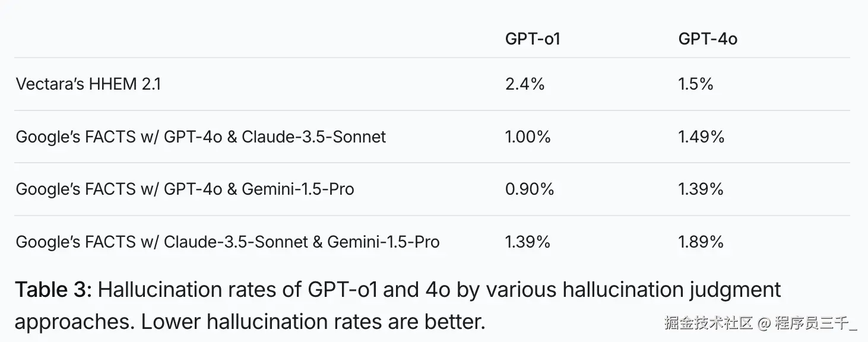
Task: Click the 1.39% value in the GPT-o1 column
Action: [x=527, y=242]
